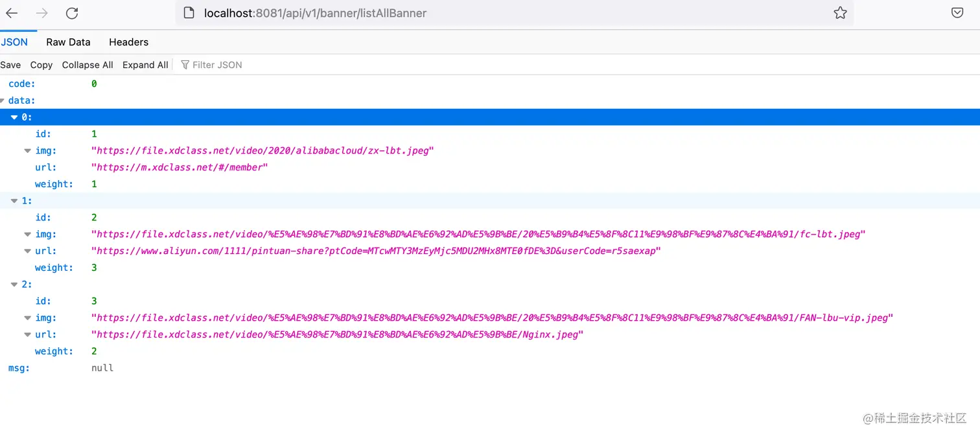Click the page document icon in address bar
This screenshot has width=980, height=438.
pyautogui.click(x=189, y=13)
